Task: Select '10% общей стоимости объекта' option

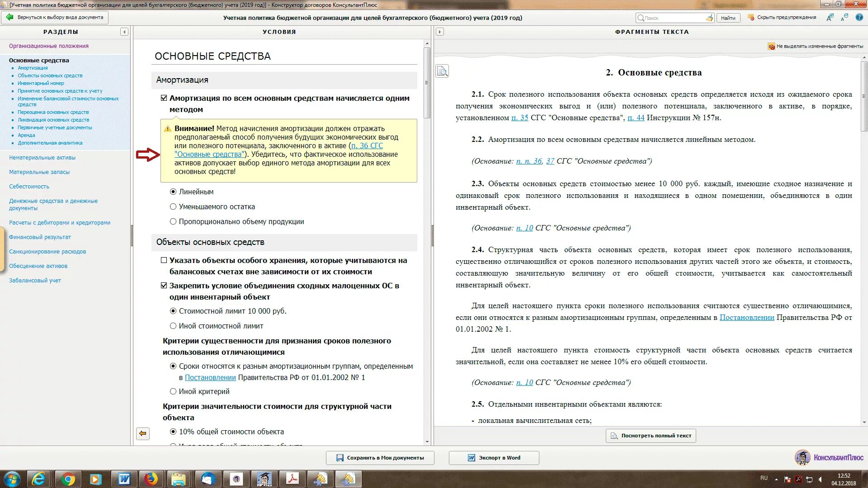Action: tap(173, 432)
